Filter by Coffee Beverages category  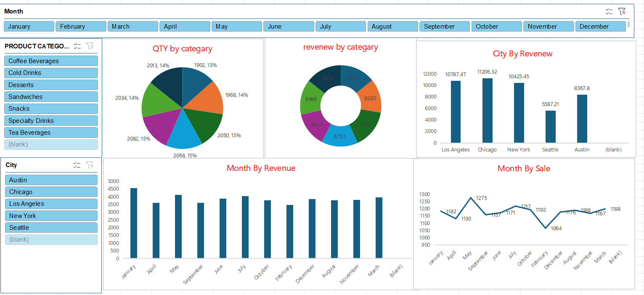pos(51,61)
